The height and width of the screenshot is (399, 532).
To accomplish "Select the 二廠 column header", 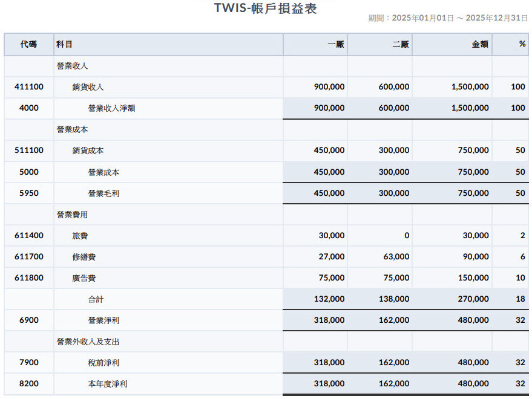I will (x=400, y=44).
